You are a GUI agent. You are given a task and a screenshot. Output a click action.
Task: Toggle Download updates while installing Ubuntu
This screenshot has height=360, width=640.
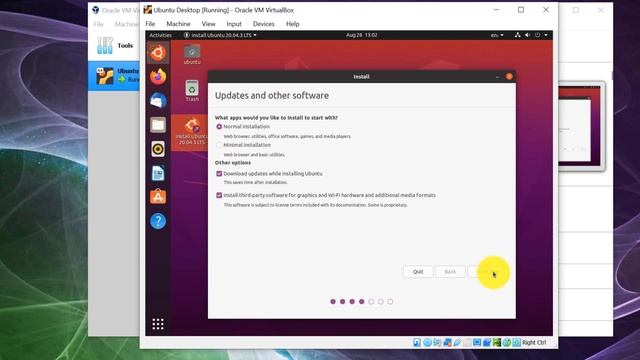pos(219,173)
